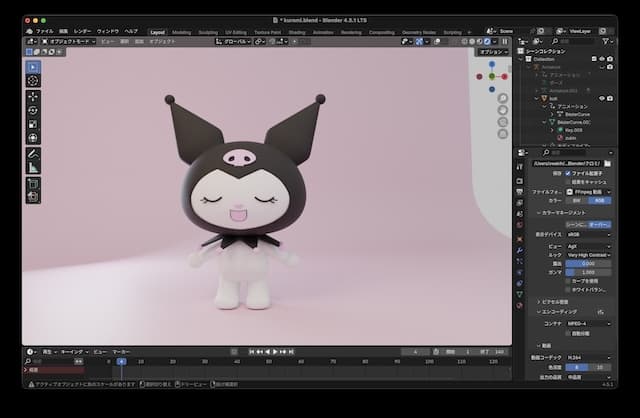The width and height of the screenshot is (640, 418).
Task: Toggle the ファイル拡張子 checkbox
Action: (x=569, y=173)
